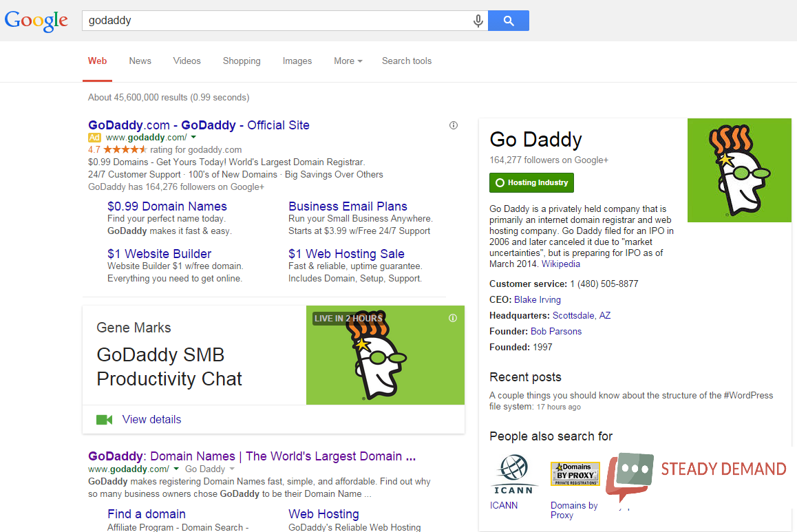Expand the arrow after Go Daddy in organic result
Viewport: 797px width, 532px height.
(232, 469)
